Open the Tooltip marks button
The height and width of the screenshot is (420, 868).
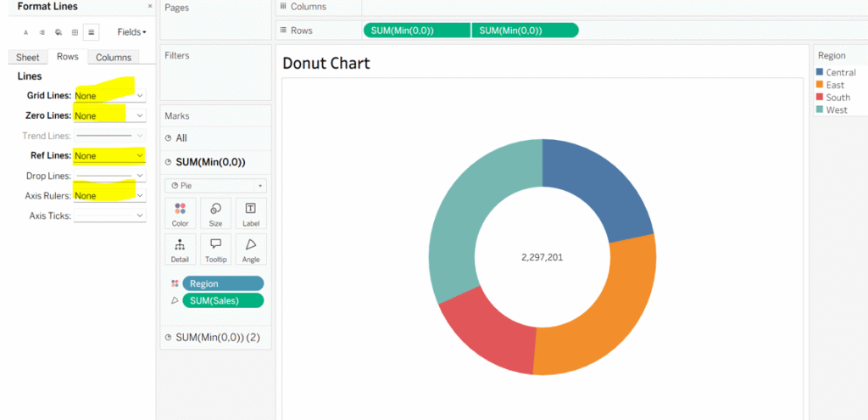click(x=215, y=249)
